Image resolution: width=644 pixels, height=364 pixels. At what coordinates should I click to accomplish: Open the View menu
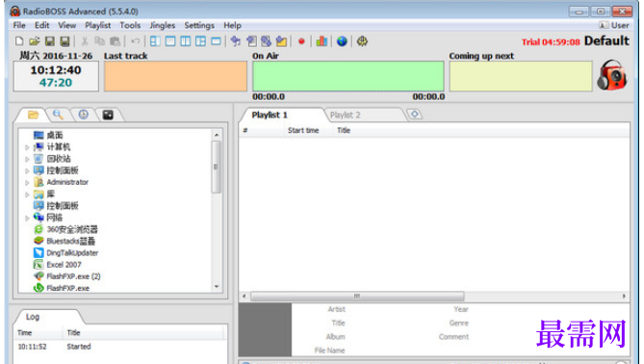coord(67,25)
